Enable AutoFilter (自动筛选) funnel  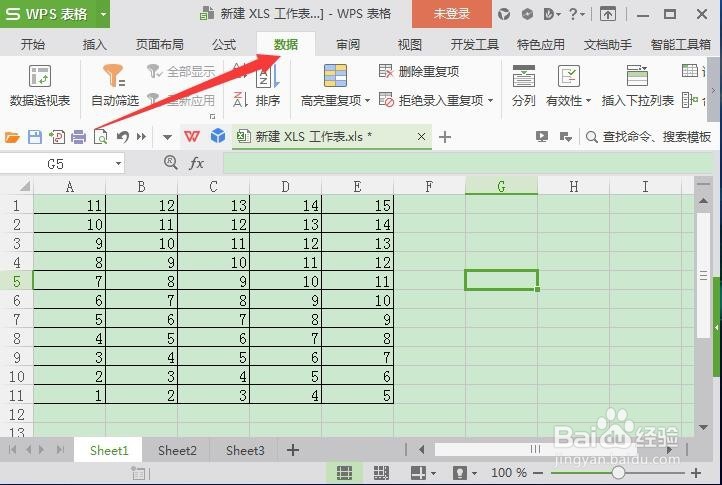[x=115, y=86]
